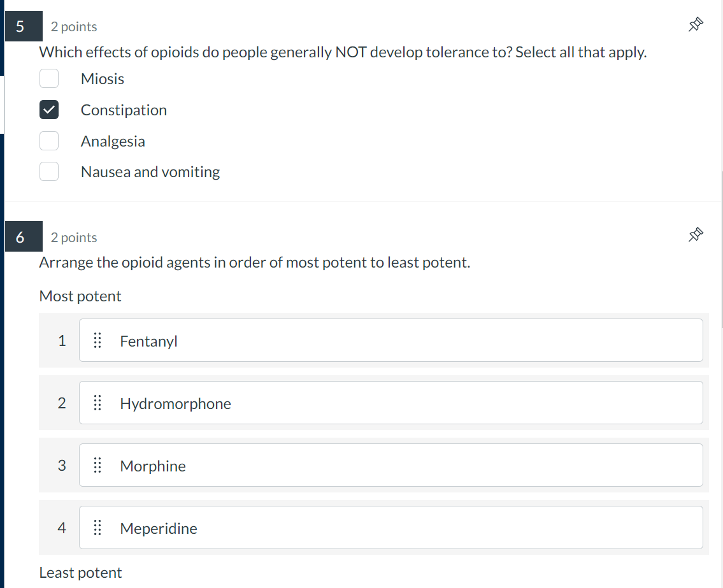Pin question 5 with pushpin icon
This screenshot has height=588, width=723.
tap(696, 25)
